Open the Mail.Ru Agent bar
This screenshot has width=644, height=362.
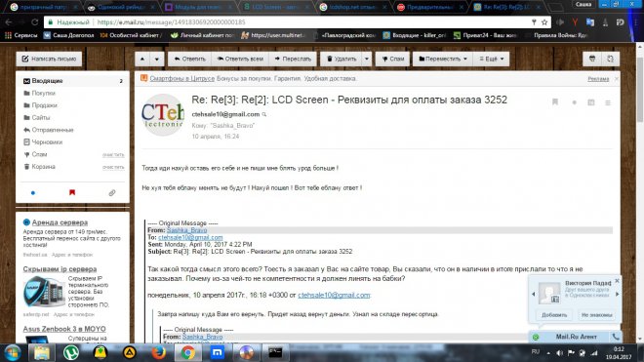point(576,337)
